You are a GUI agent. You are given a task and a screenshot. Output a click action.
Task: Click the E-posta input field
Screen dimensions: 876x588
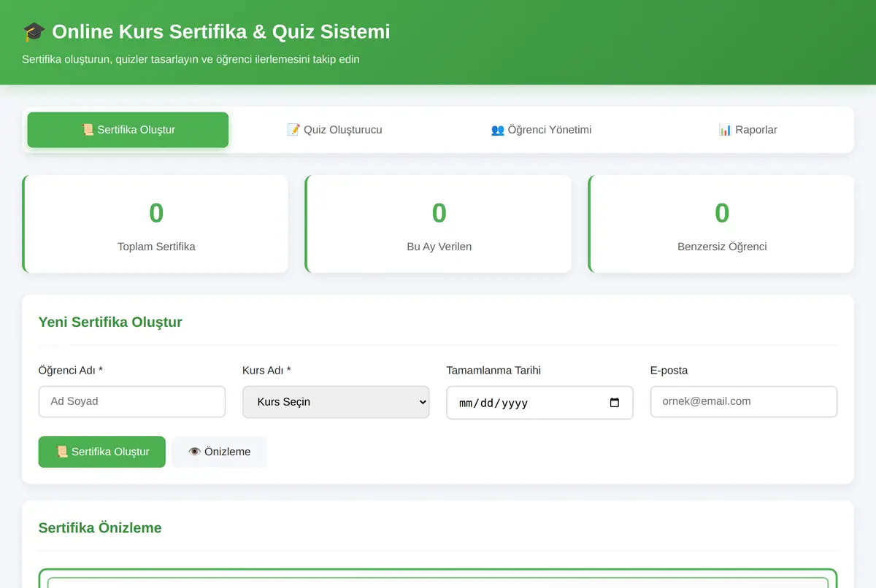pyautogui.click(x=744, y=402)
